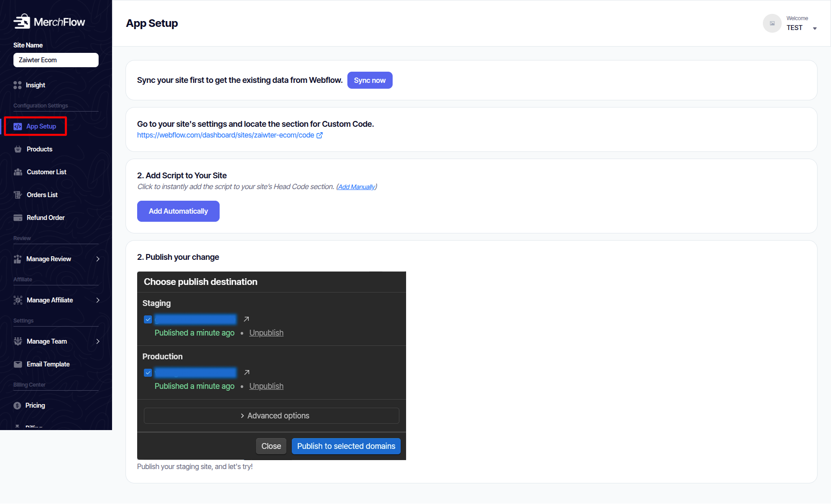Viewport: 831px width, 504px height.
Task: Open the Pricing dollar icon
Action: [x=17, y=405]
